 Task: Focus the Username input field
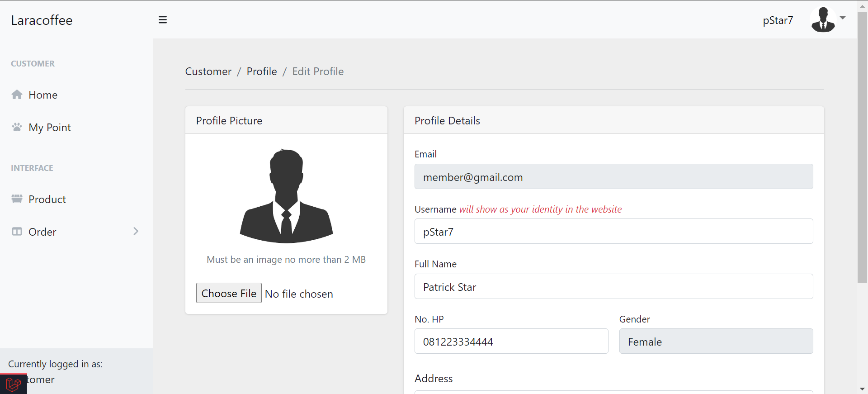point(613,232)
